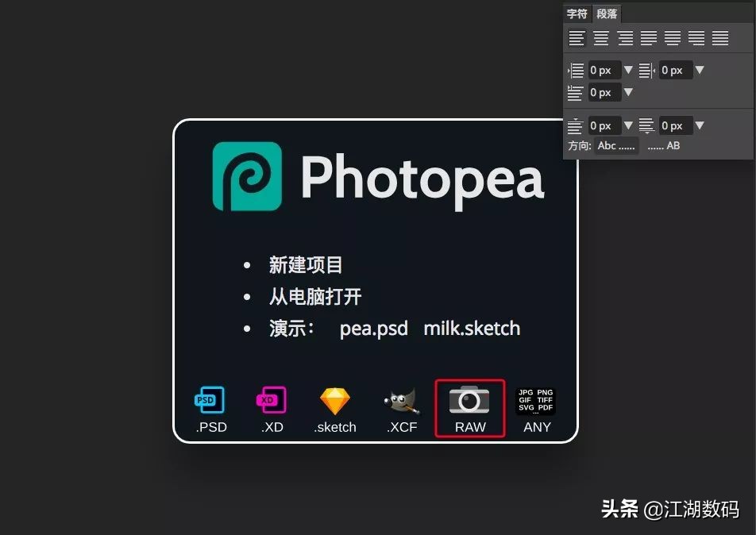Click the right indent icon
The width and height of the screenshot is (756, 535).
(x=647, y=71)
